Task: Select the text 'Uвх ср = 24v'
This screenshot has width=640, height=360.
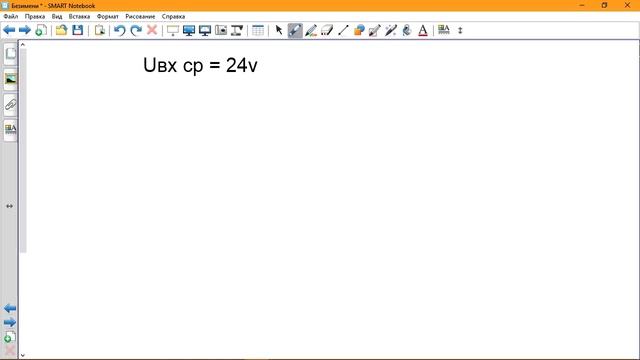Action: coord(200,65)
